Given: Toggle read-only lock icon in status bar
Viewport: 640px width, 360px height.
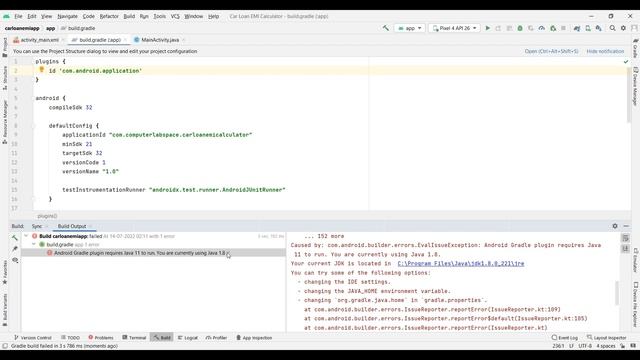Looking at the screenshot, I should (622, 346).
